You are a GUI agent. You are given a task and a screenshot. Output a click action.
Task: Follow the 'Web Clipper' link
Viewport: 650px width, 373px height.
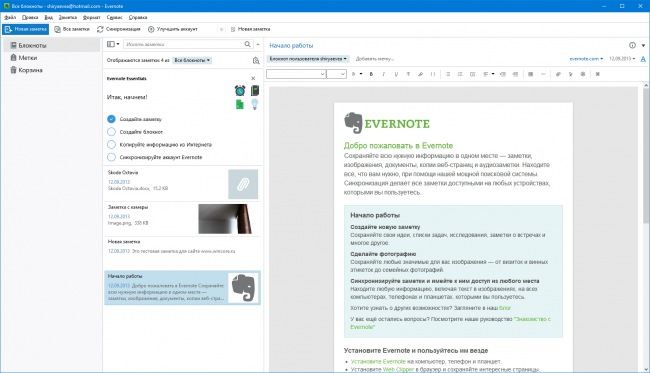click(398, 369)
